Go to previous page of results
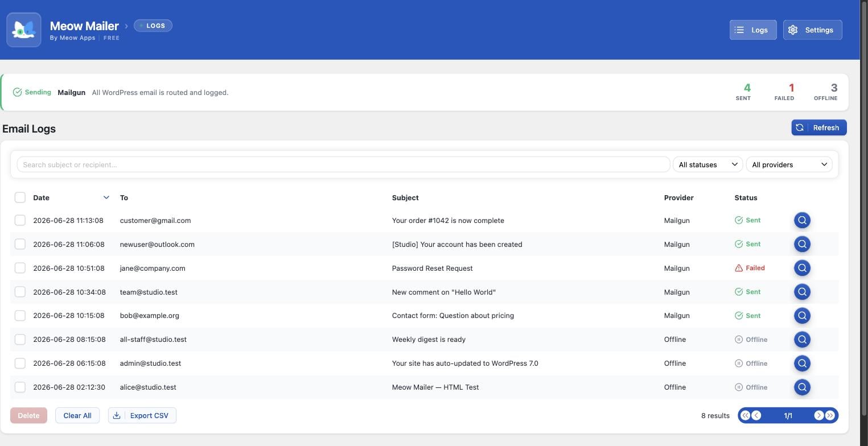 tap(756, 415)
